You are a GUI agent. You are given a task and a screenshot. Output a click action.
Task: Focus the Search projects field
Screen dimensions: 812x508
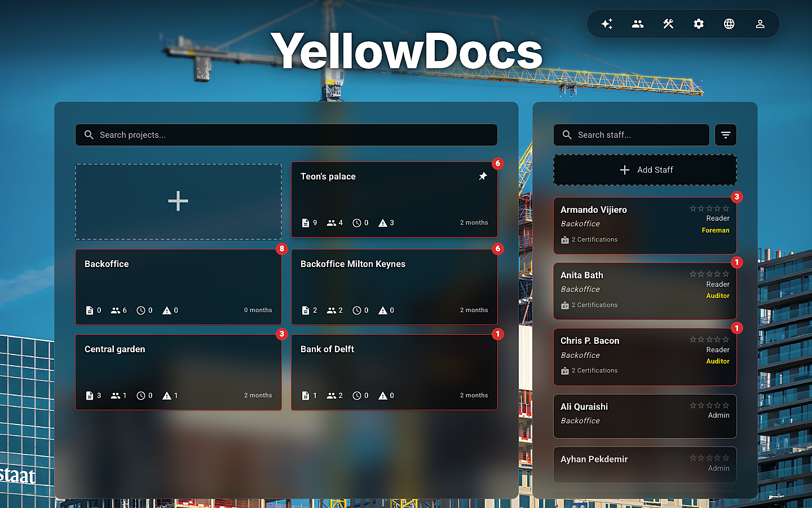pos(286,135)
